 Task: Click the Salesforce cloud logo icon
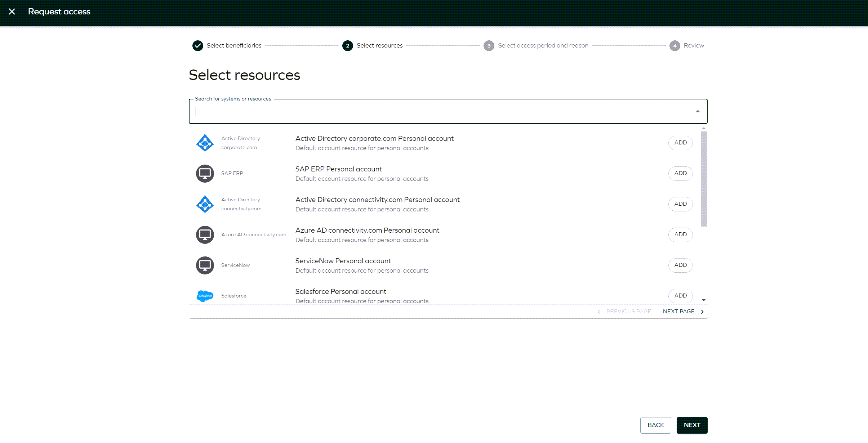point(205,296)
